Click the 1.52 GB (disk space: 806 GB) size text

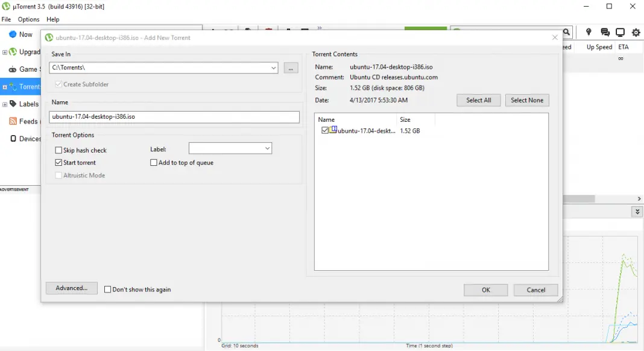click(387, 88)
